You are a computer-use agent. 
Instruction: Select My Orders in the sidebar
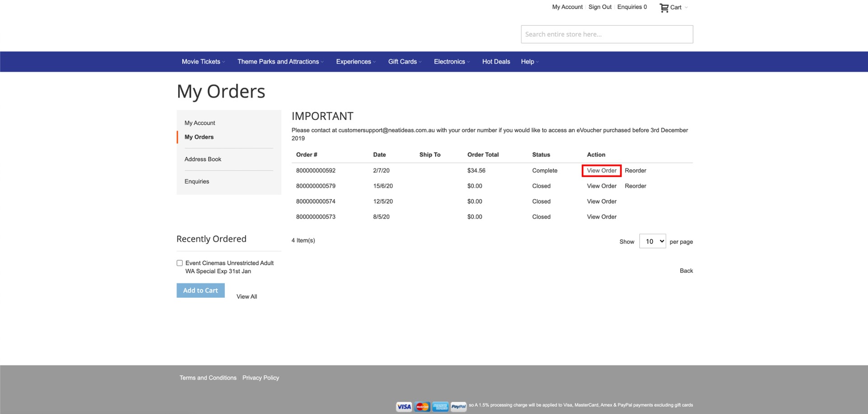pyautogui.click(x=199, y=137)
